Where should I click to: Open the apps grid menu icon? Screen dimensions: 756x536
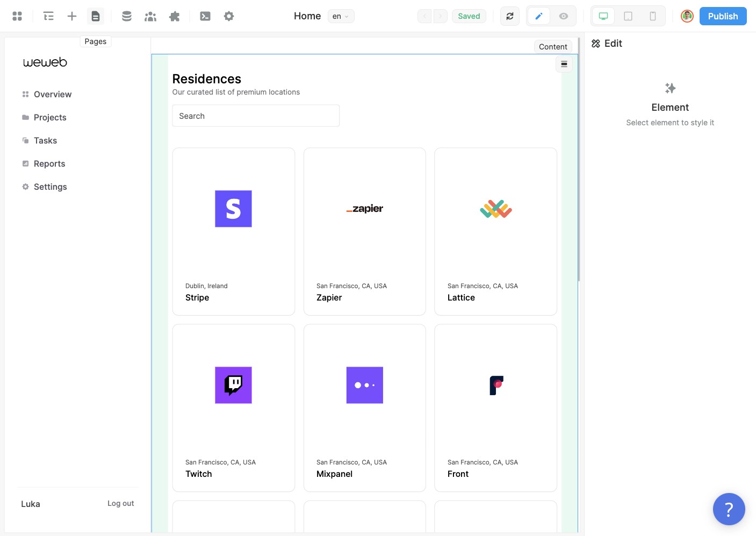tap(17, 16)
